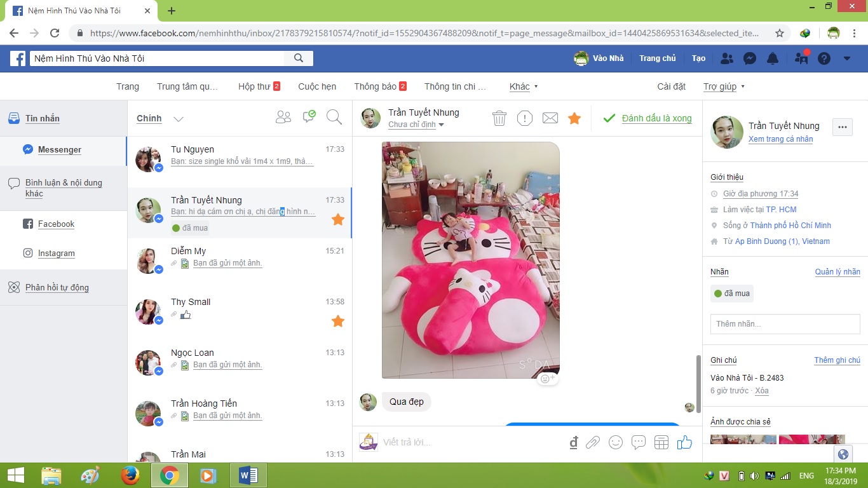Toggle the star on Trần Tuyết Nhung's row
The height and width of the screenshot is (488, 868).
pos(338,219)
